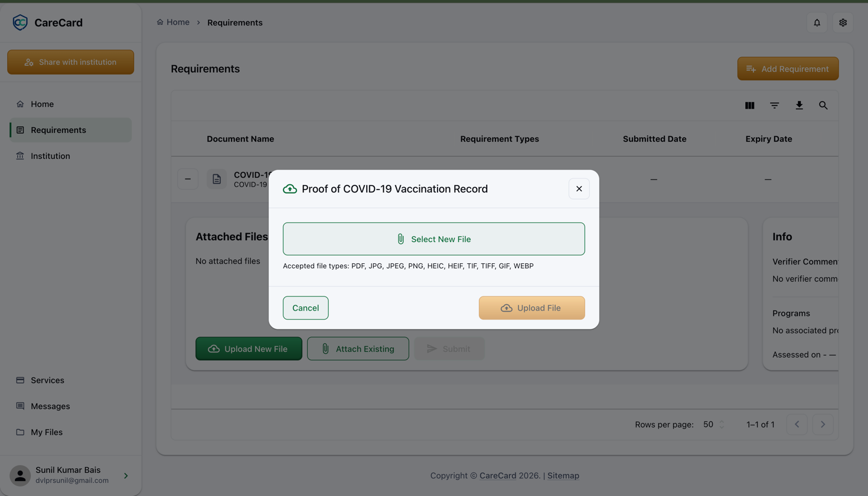
Task: Open the settings gear icon
Action: click(843, 22)
